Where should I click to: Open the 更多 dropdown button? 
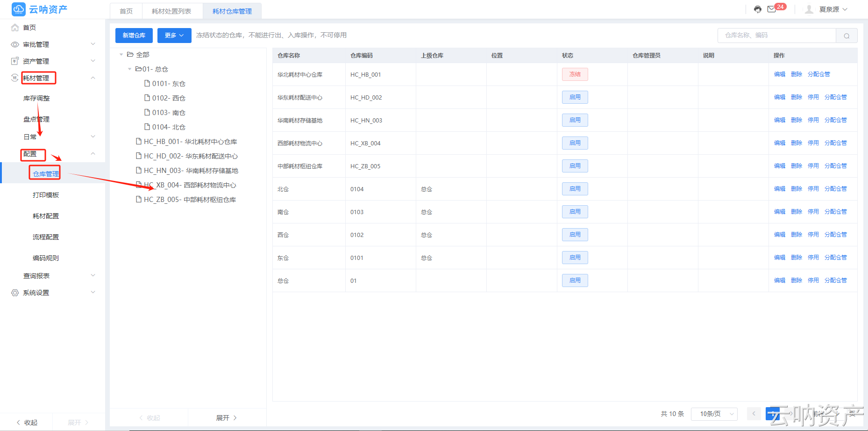point(174,36)
